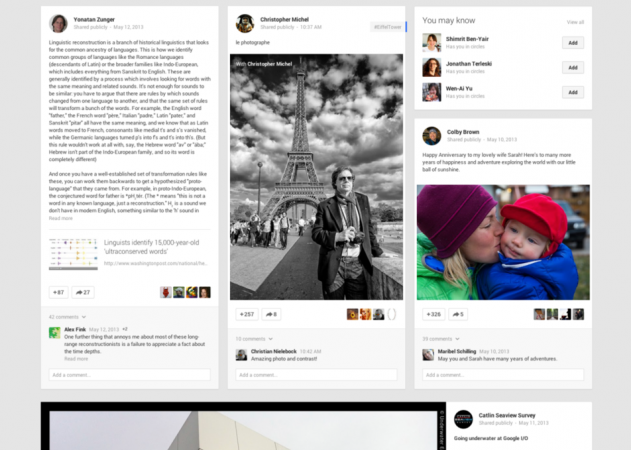Image resolution: width=631 pixels, height=450 pixels.
Task: Expand the 42 comments on Yonatan's post
Action: (x=63, y=316)
